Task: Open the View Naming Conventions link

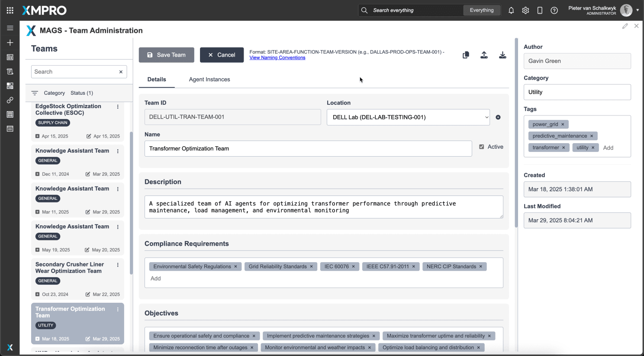Action: pyautogui.click(x=277, y=58)
